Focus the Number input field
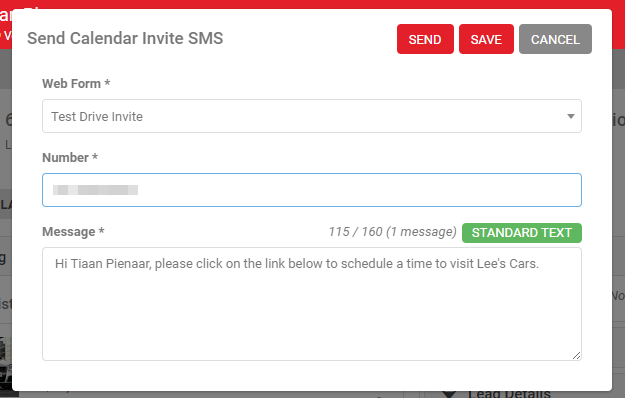 pyautogui.click(x=312, y=190)
